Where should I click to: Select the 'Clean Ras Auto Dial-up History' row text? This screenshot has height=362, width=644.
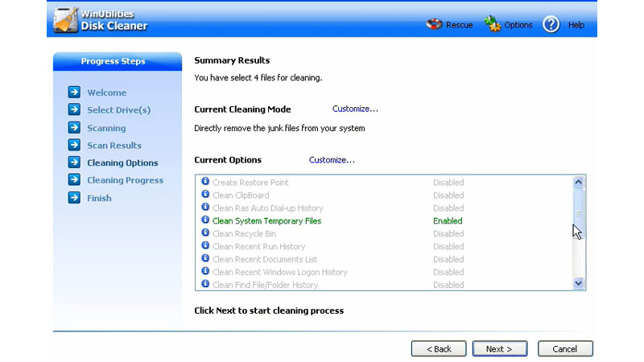pos(268,208)
